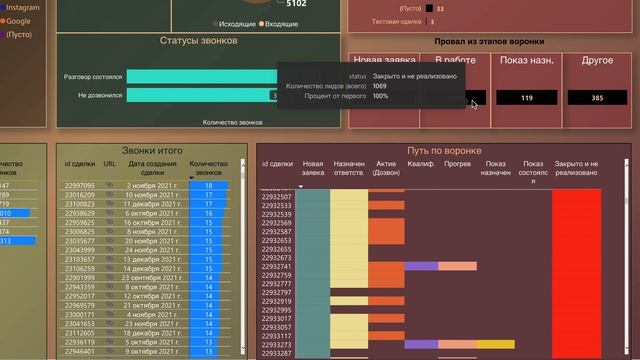Image resolution: width=640 pixels, height=360 pixels.
Task: Select the Показ назн. funnel stage card
Action: [x=527, y=90]
